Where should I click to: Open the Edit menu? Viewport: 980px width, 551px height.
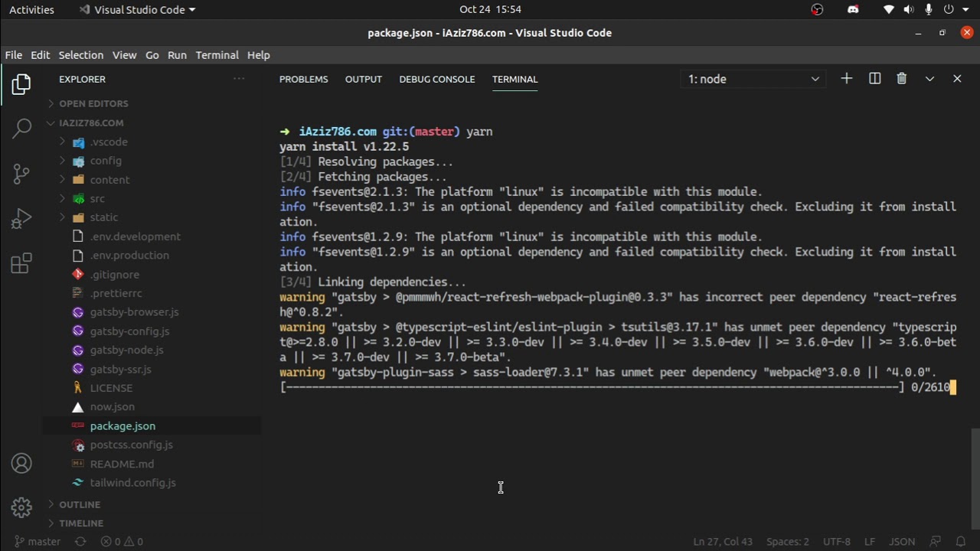coord(40,55)
